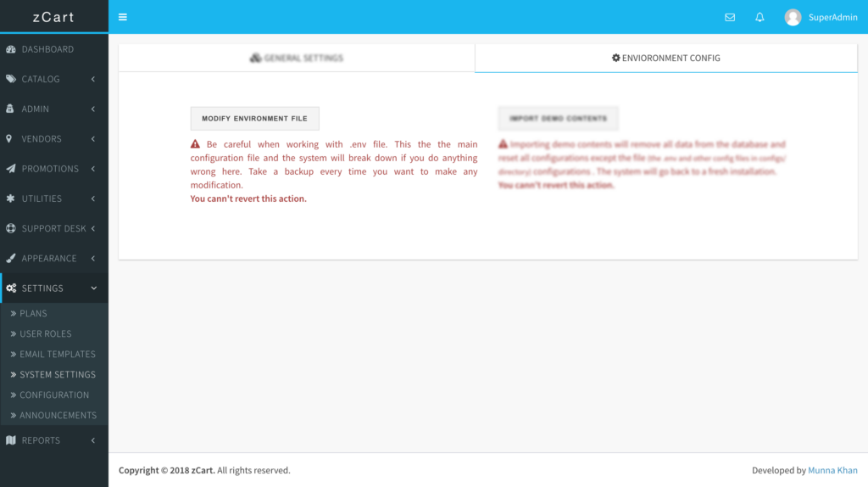Open Announcements under Settings
Screen dimensions: 868x487
coord(54,416)
